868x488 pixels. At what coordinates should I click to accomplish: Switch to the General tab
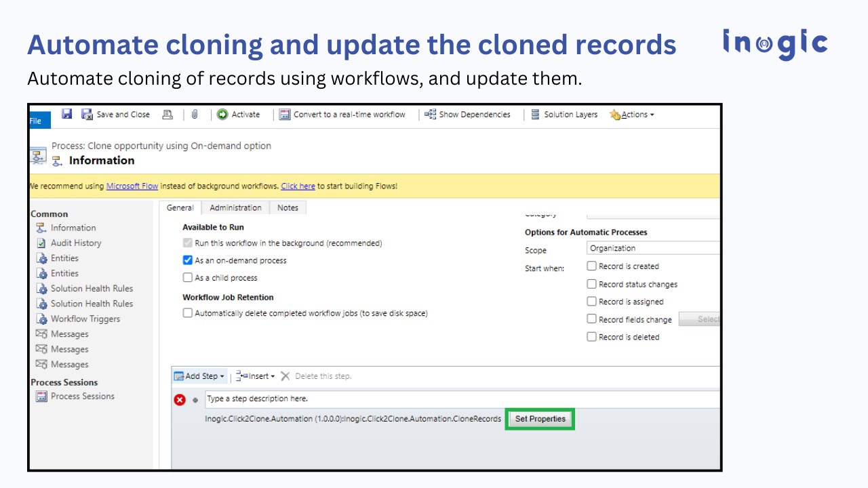coord(180,208)
